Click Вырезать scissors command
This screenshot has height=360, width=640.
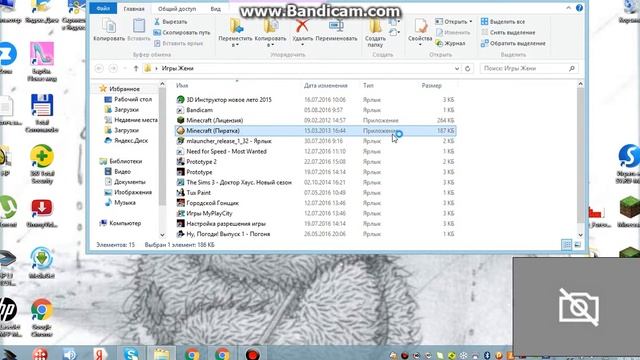pyautogui.click(x=171, y=22)
